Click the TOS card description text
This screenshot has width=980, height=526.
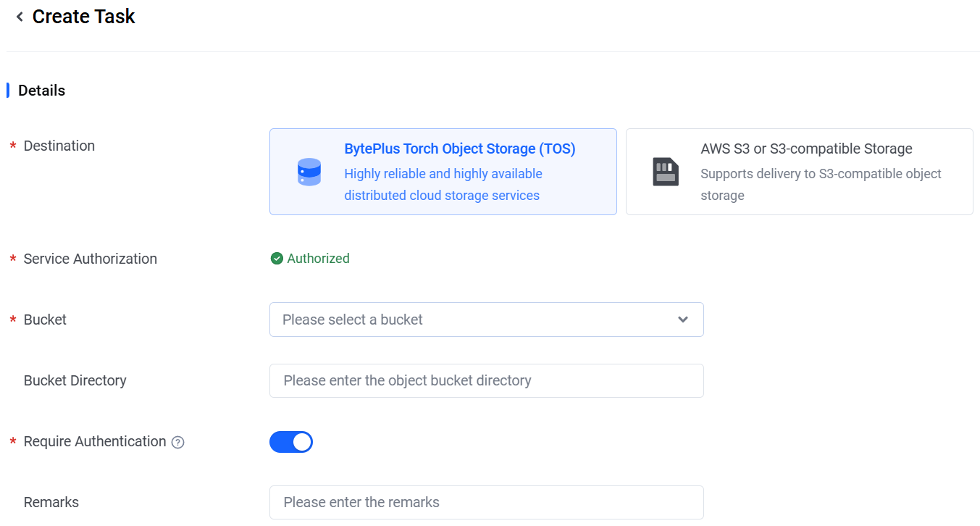click(x=443, y=185)
